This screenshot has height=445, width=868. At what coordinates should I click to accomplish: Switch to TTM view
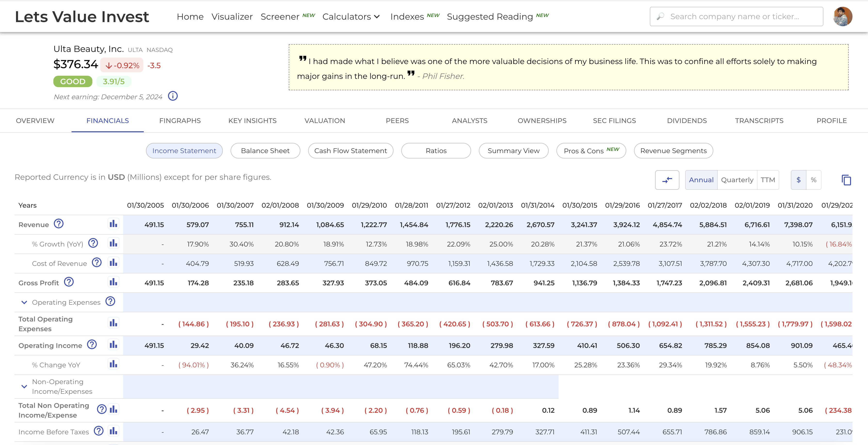point(768,180)
